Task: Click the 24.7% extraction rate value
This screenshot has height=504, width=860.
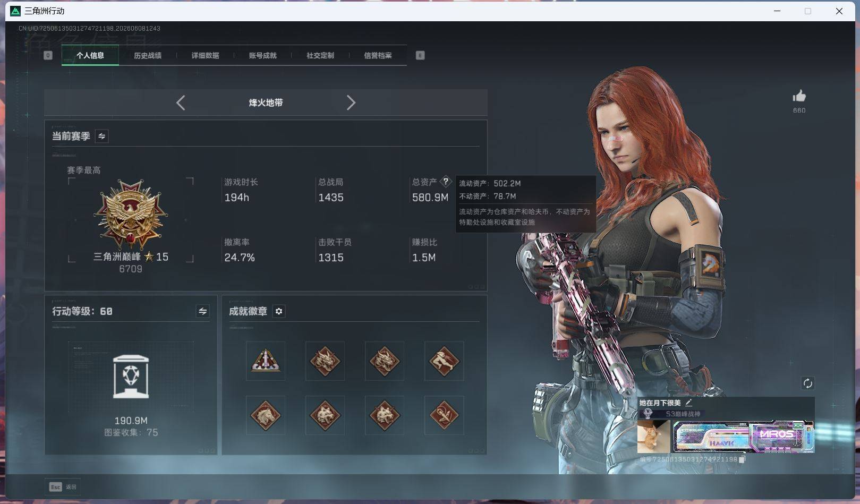Action: point(240,258)
